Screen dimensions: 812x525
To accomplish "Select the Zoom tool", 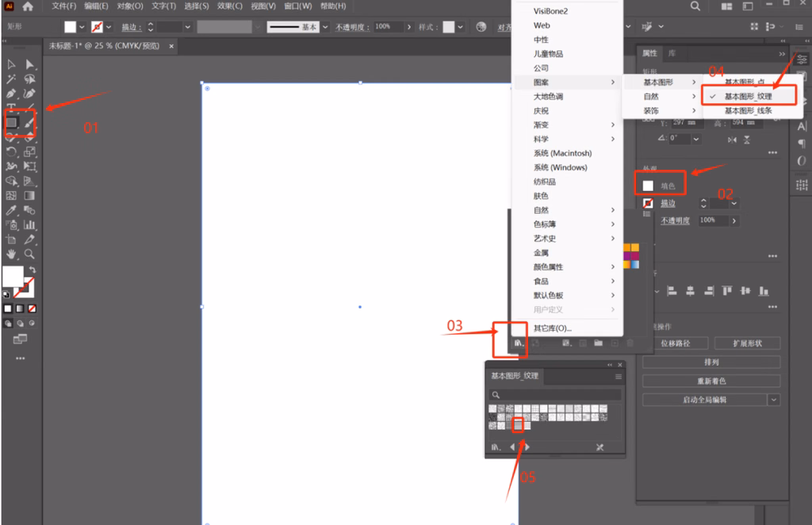I will point(29,255).
